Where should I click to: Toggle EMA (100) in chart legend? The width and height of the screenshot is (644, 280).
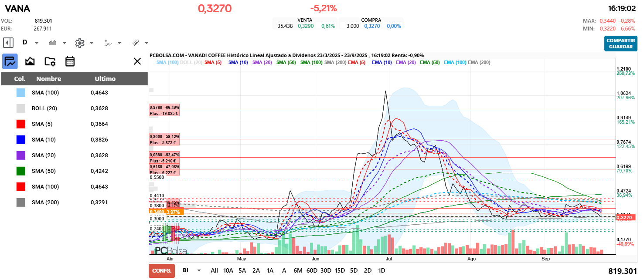(455, 62)
